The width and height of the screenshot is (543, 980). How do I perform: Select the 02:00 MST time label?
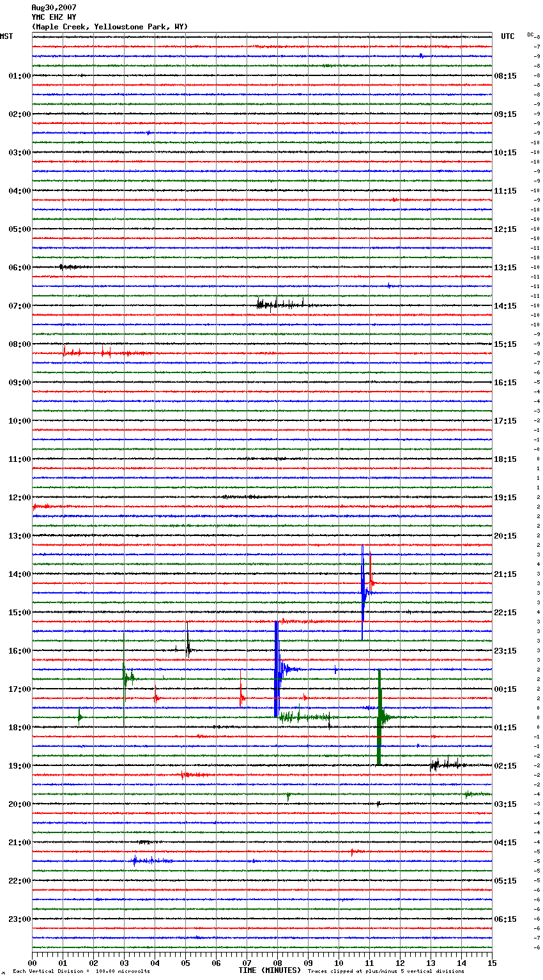click(x=20, y=114)
